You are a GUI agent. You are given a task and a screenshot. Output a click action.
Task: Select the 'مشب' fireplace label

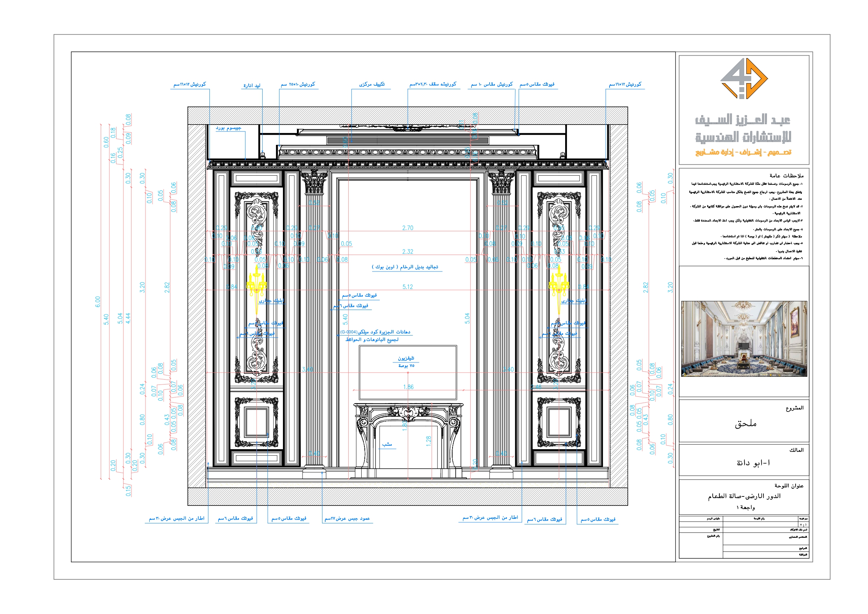[x=387, y=444]
